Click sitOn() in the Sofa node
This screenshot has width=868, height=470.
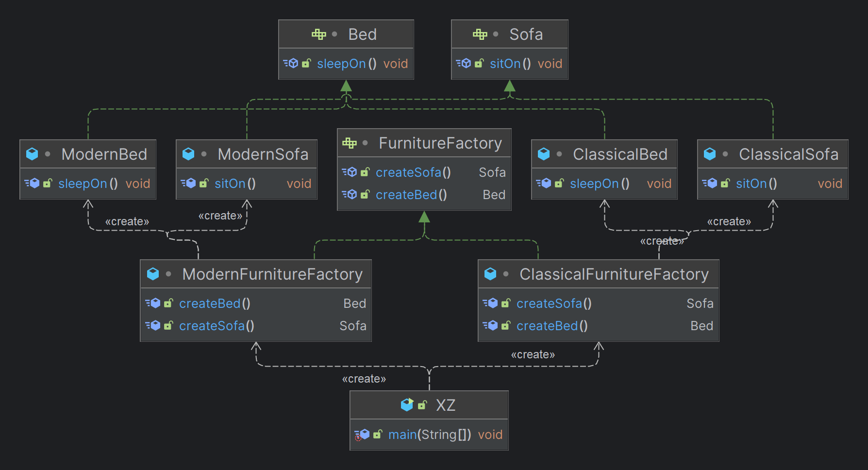pos(510,64)
